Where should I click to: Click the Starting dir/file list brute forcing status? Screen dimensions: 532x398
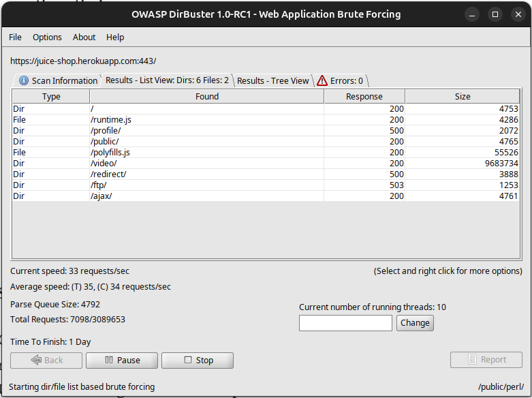click(82, 386)
